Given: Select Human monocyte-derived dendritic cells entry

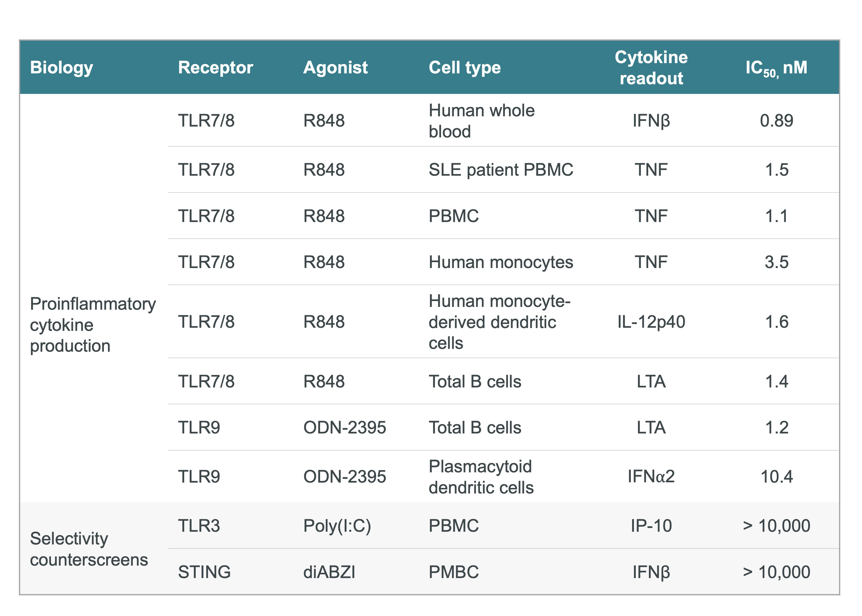Looking at the screenshot, I should click(x=499, y=322).
